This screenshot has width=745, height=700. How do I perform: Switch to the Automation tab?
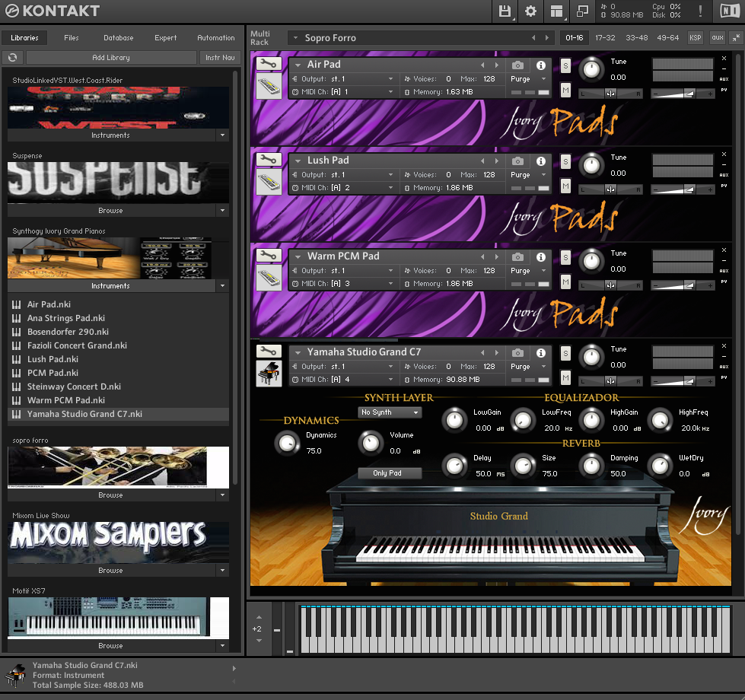pos(215,37)
